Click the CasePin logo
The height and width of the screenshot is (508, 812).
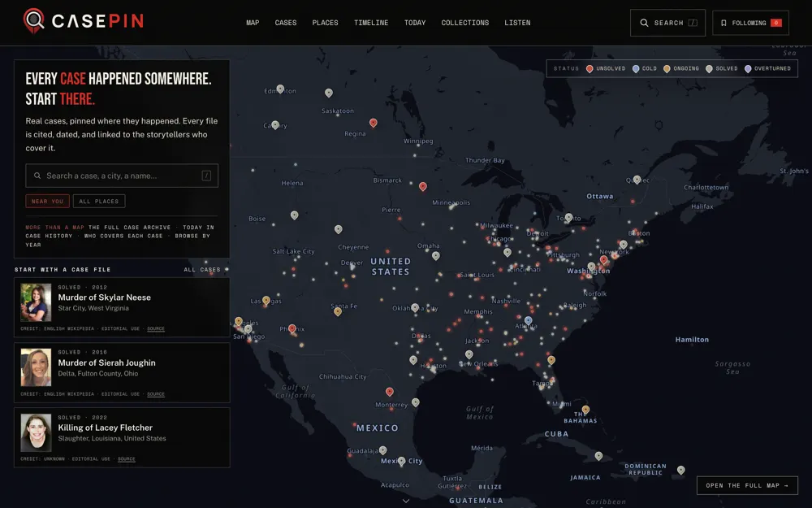[x=84, y=21]
